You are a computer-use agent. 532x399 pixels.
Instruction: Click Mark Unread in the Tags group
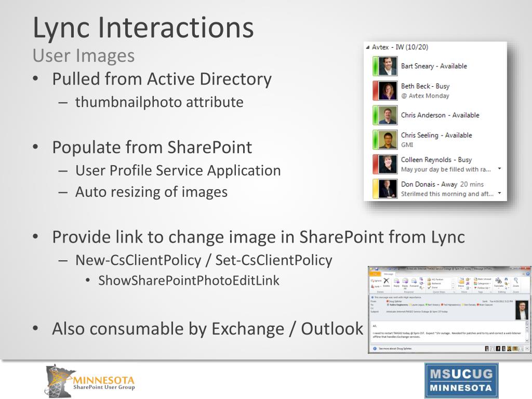pyautogui.click(x=483, y=279)
